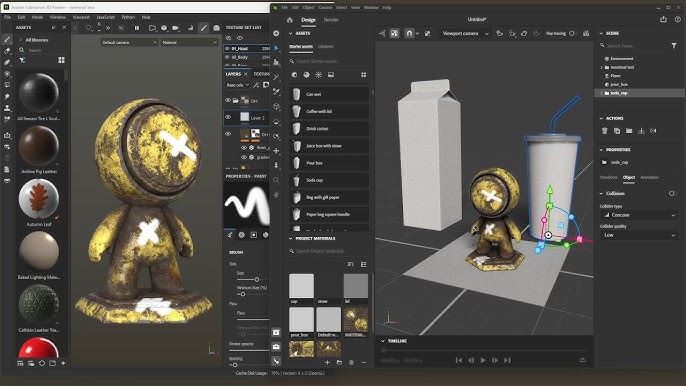Click the Duplicate icon in Actions
This screenshot has height=386, width=686.
(x=617, y=131)
